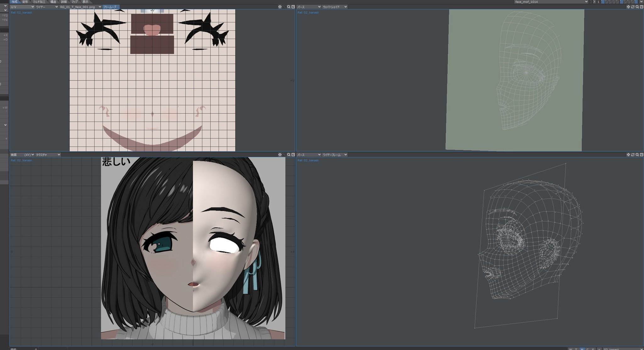Open the 表示 menu tab
644x350 pixels.
coord(85,2)
